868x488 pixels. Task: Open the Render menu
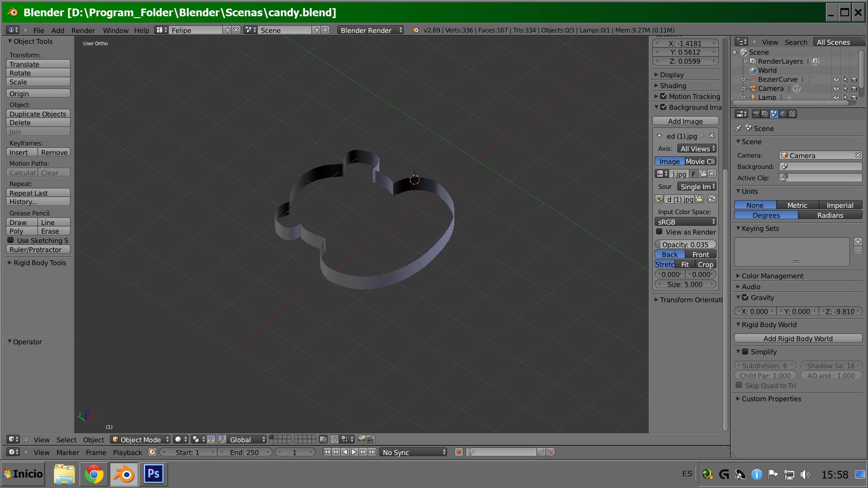83,30
